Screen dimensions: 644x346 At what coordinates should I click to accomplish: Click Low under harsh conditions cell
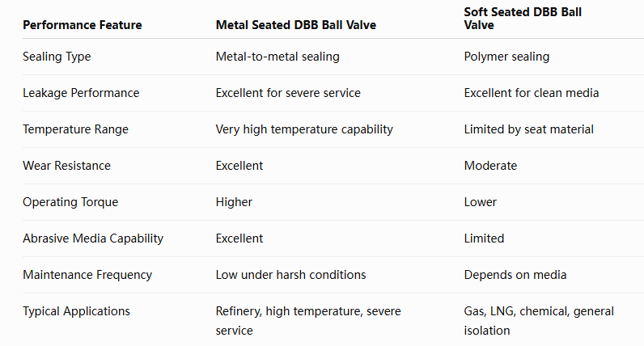290,275
